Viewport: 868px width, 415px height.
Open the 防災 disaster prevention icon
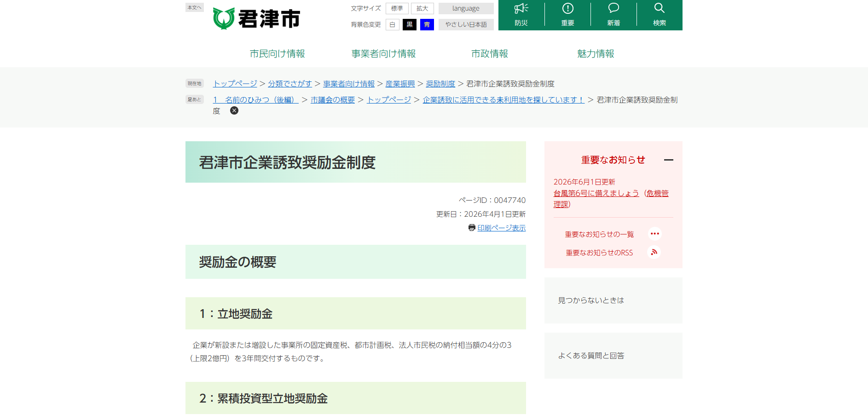click(x=521, y=15)
